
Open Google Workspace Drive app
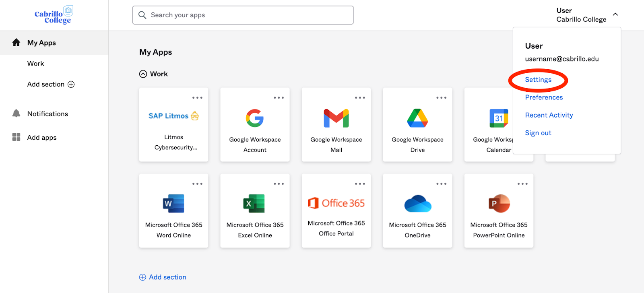(417, 125)
